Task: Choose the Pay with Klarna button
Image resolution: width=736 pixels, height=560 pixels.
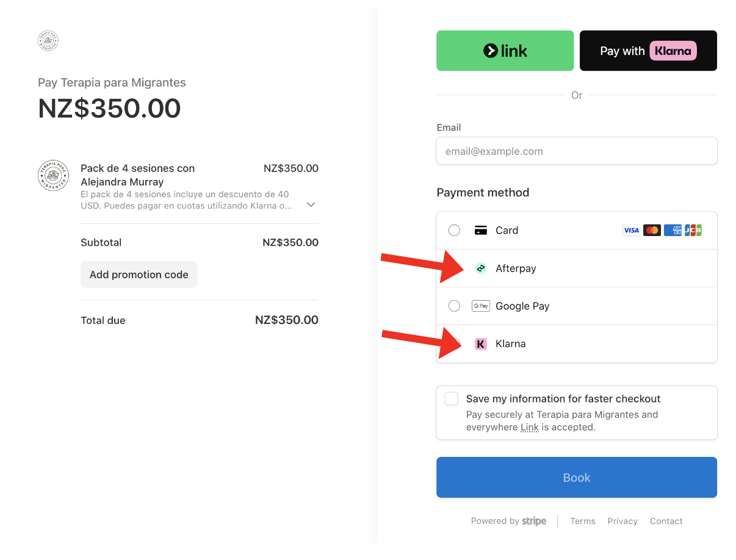Action: pyautogui.click(x=648, y=51)
